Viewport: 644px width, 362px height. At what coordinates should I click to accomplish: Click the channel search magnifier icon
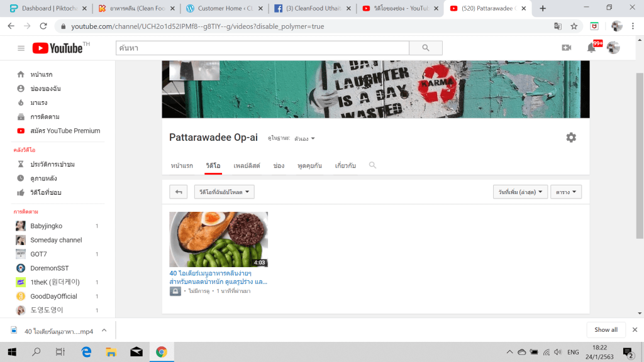coord(372,165)
